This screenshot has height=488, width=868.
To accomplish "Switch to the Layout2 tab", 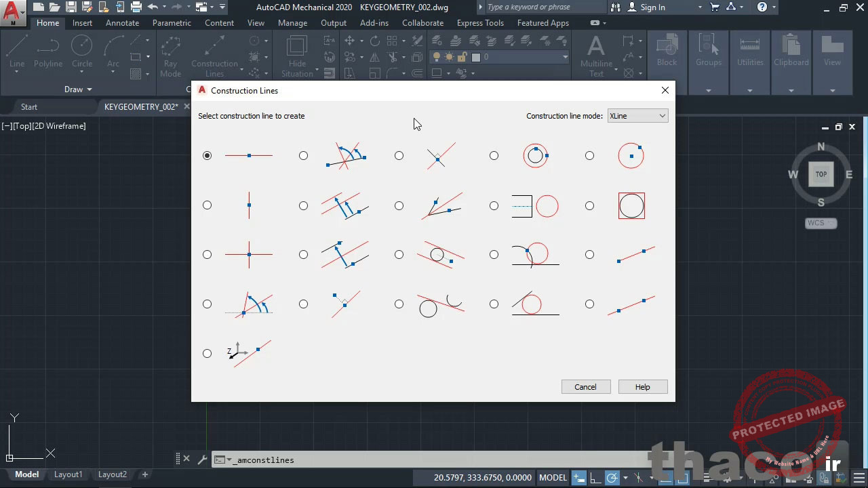I will pyautogui.click(x=113, y=474).
